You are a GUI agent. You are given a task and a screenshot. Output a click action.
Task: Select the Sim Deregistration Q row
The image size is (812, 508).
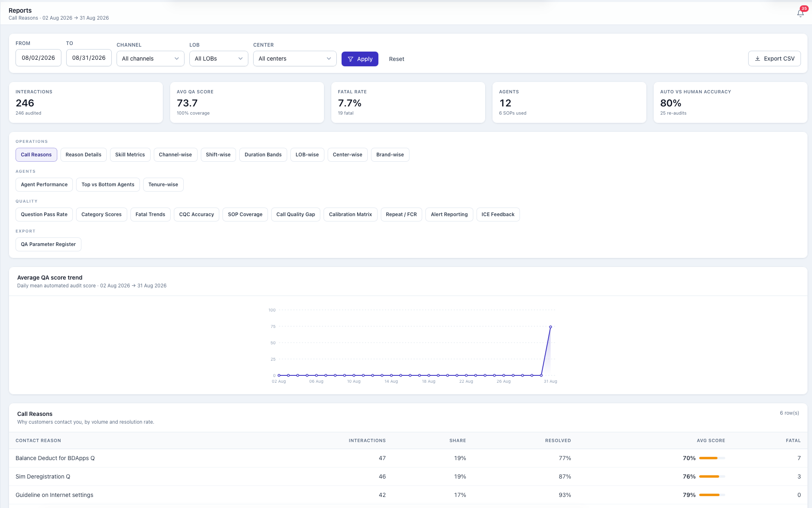(408, 476)
